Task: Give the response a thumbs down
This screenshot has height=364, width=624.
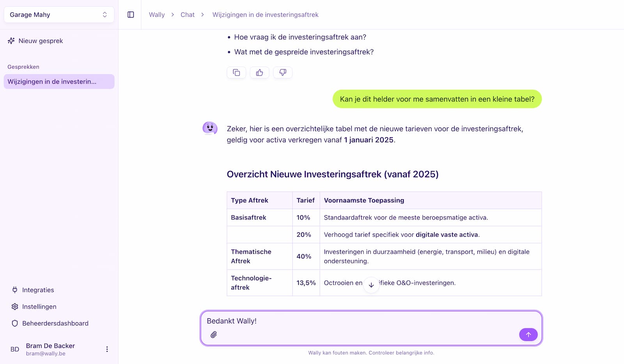Action: point(282,72)
